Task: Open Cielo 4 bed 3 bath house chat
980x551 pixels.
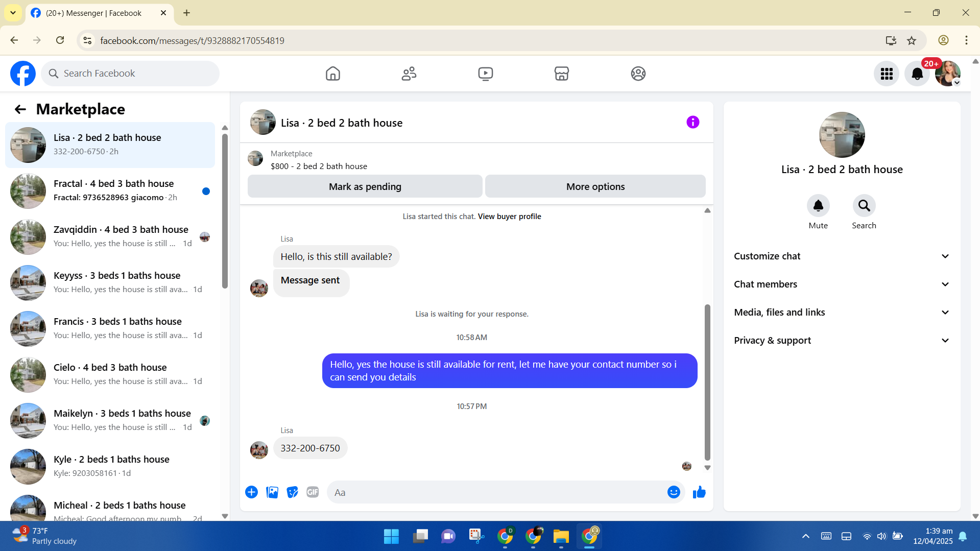Action: click(x=110, y=375)
